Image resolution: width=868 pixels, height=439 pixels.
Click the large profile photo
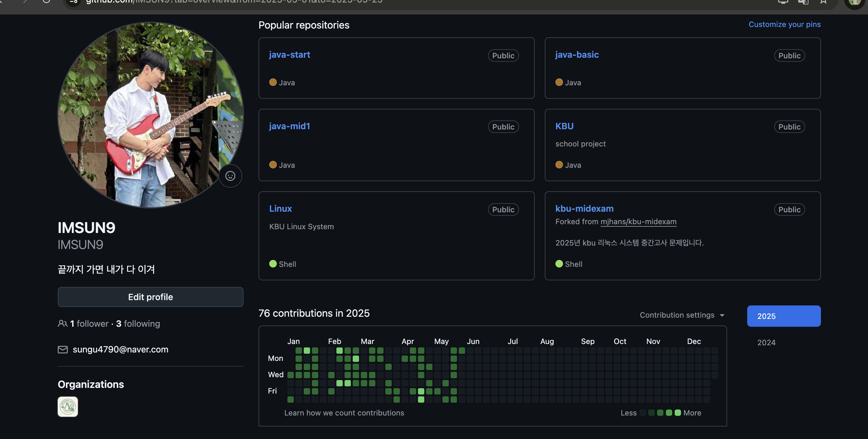click(x=150, y=114)
